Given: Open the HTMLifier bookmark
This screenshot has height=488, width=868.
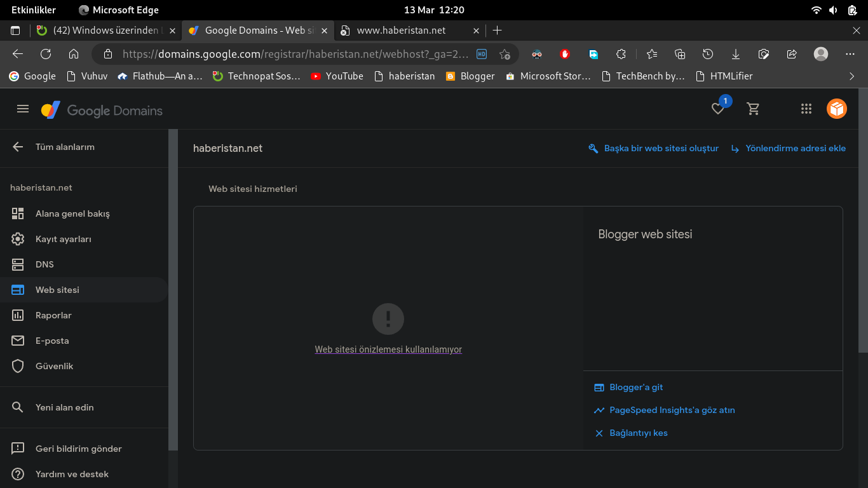Looking at the screenshot, I should pyautogui.click(x=724, y=76).
